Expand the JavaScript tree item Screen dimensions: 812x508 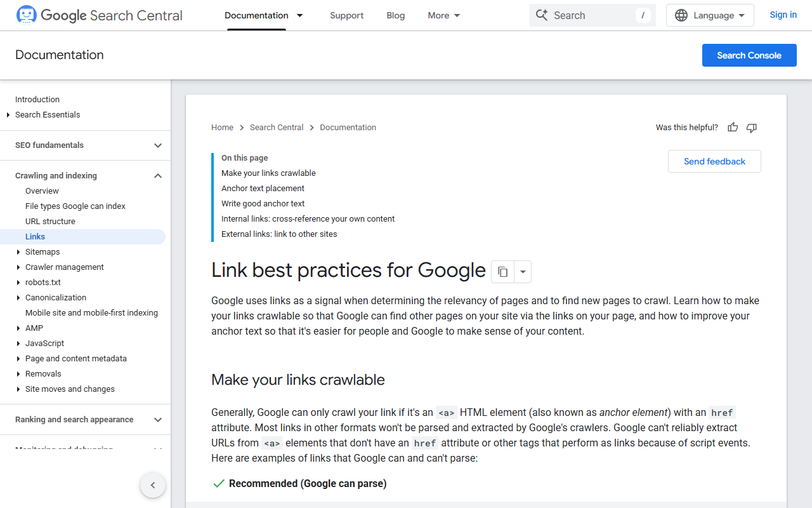[x=18, y=344]
